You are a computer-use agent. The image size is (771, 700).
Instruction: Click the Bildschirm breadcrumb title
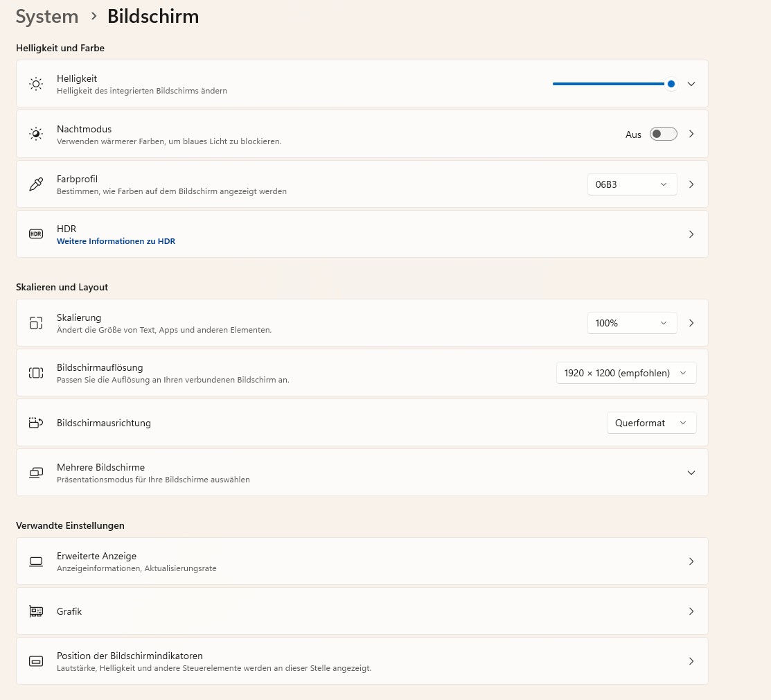point(153,16)
